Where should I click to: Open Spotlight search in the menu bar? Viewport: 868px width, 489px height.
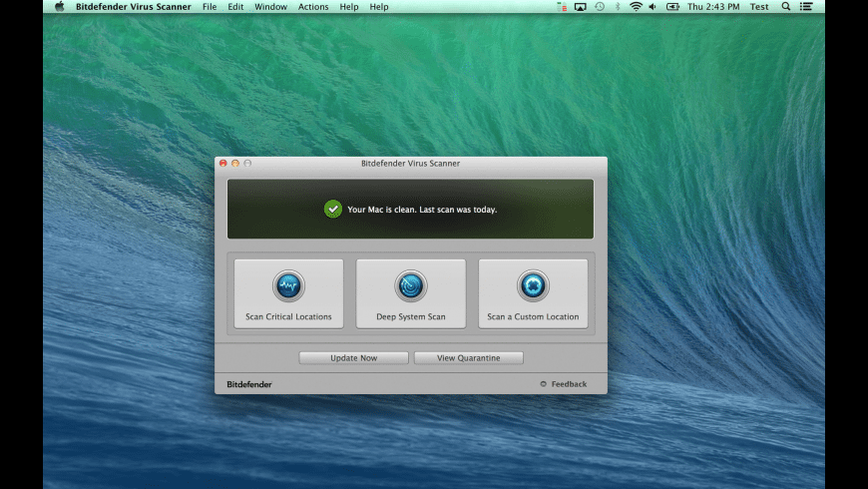click(x=785, y=7)
